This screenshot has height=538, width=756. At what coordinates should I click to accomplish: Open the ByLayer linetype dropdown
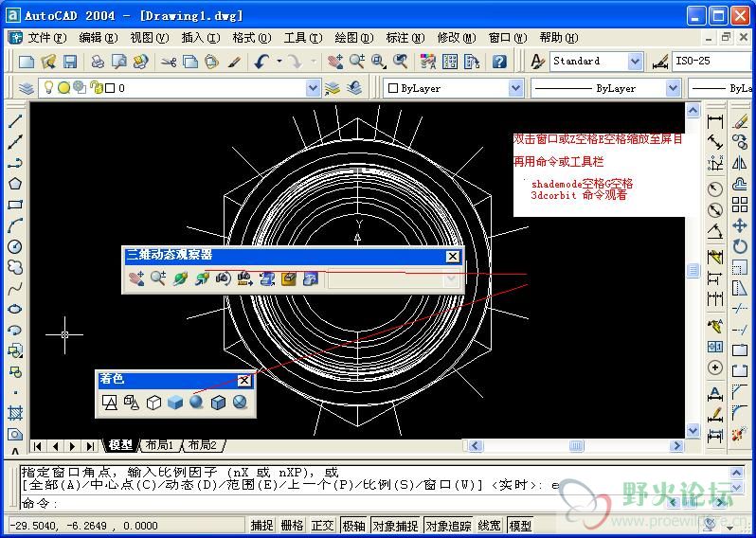(673, 88)
